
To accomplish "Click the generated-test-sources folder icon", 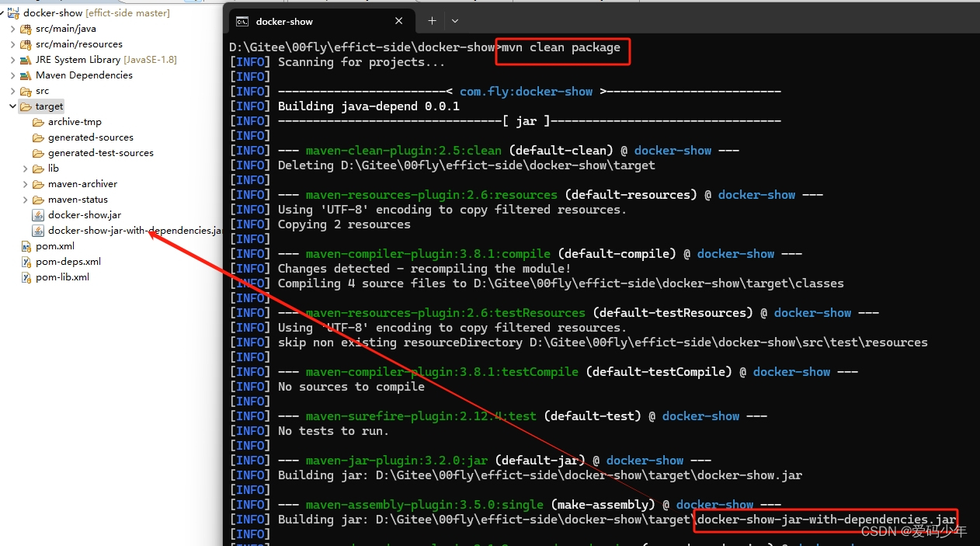I will point(39,153).
